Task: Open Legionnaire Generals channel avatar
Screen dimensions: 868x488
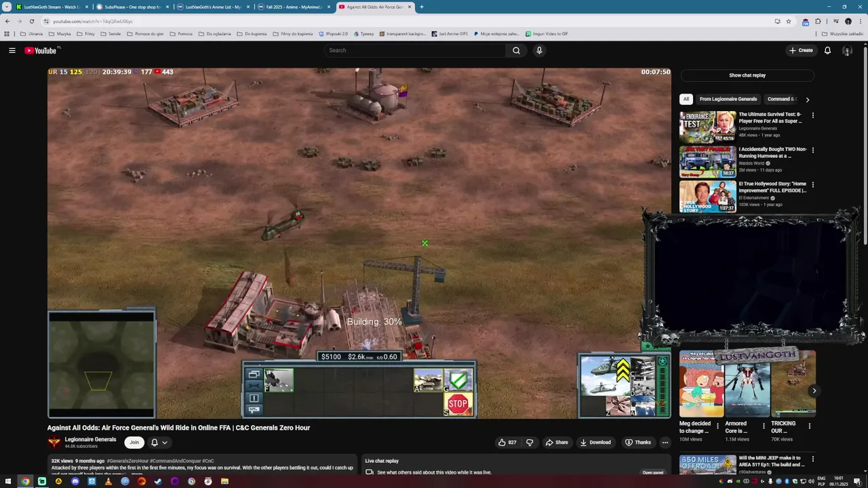Action: click(x=54, y=443)
